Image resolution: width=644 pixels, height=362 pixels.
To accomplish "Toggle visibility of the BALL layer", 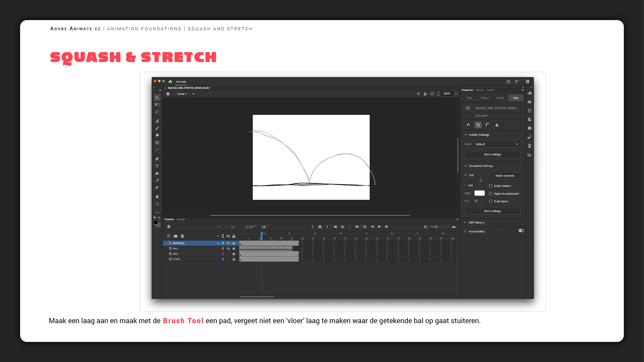I will click(228, 249).
